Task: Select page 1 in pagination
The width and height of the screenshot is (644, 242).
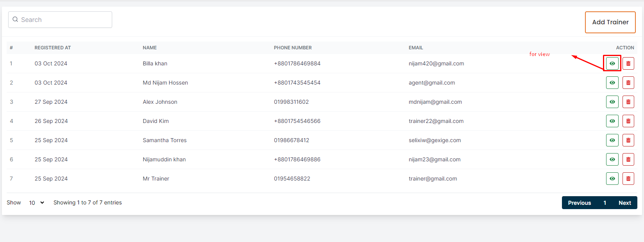Action: (605, 203)
